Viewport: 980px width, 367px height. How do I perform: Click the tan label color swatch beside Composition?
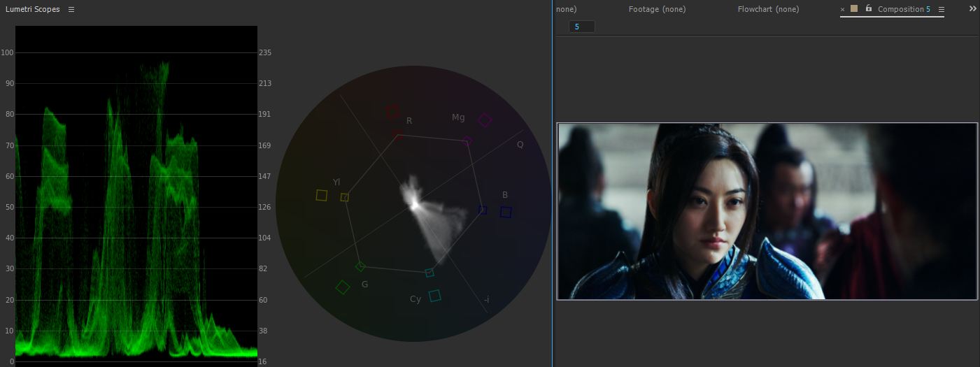coord(854,8)
